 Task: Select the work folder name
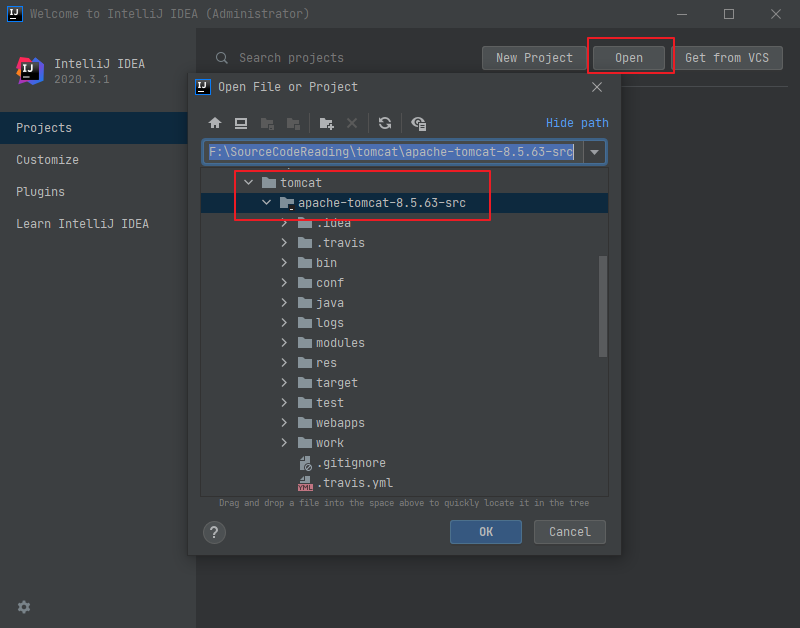[x=330, y=443]
